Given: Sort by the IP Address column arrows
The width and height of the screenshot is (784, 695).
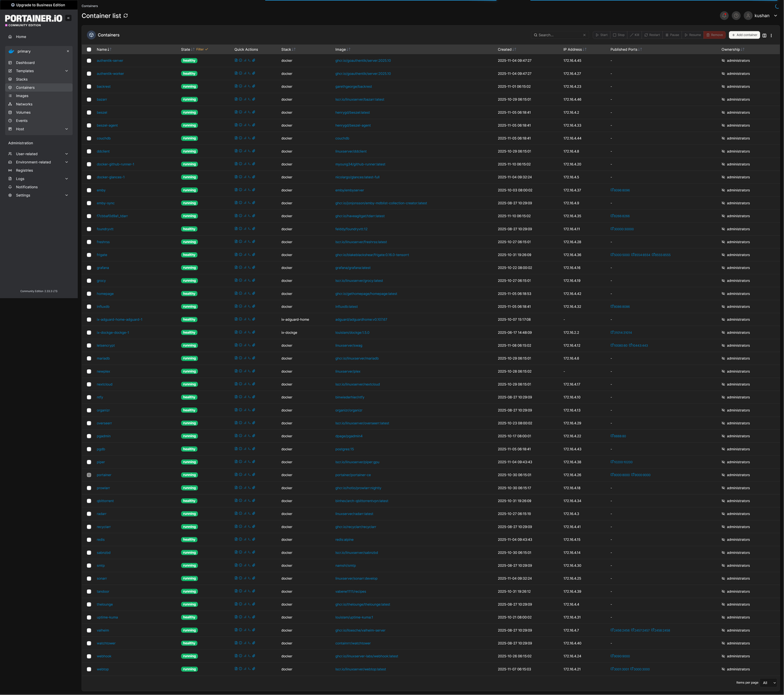Looking at the screenshot, I should 585,50.
